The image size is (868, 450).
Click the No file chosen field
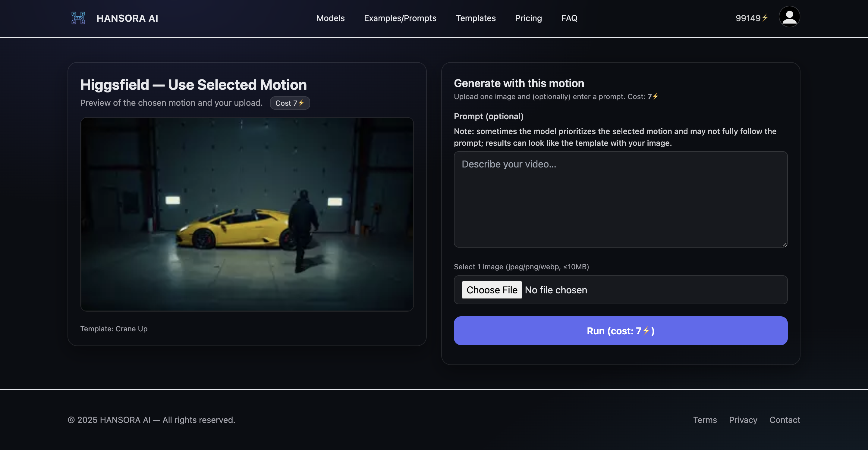(x=556, y=290)
